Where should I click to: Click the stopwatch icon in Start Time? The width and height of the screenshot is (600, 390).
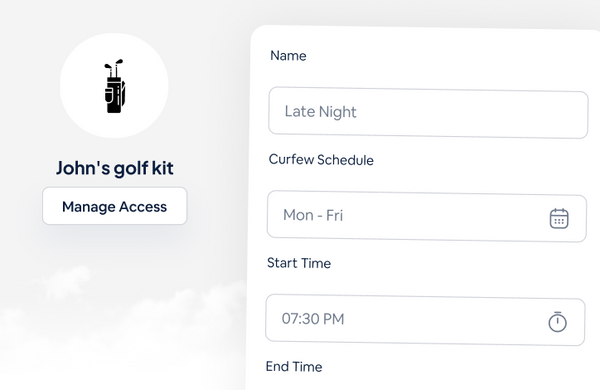pos(558,322)
